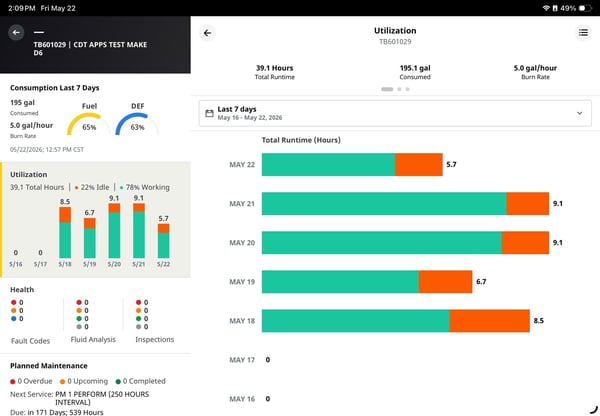Tap the 5/18 mini bar showing 8.5
The image size is (600, 416).
pyautogui.click(x=65, y=232)
